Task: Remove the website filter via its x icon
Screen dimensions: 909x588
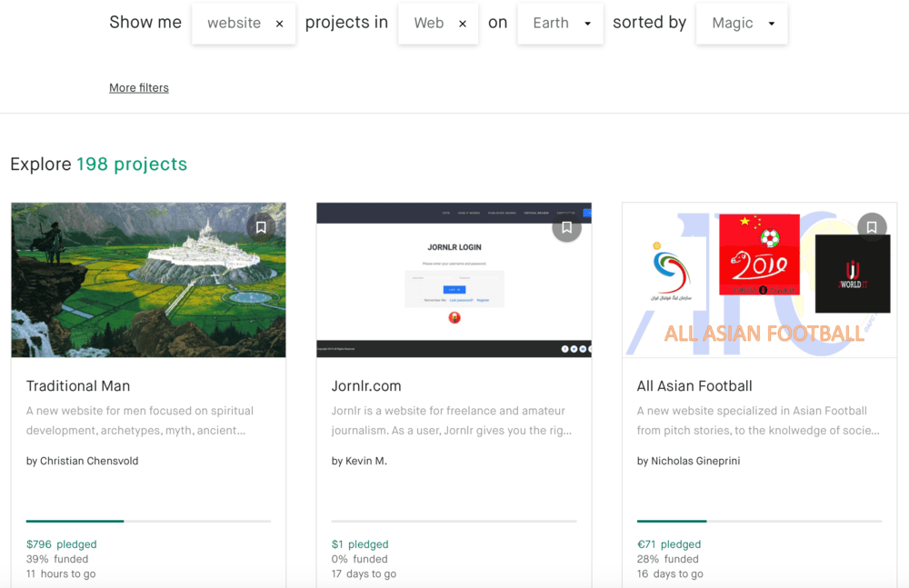Action: (x=278, y=23)
